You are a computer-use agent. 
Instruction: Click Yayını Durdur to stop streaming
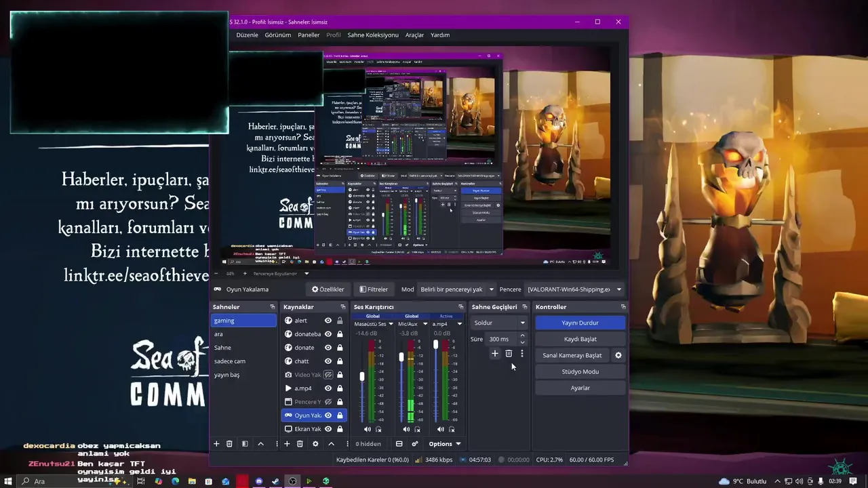(580, 323)
